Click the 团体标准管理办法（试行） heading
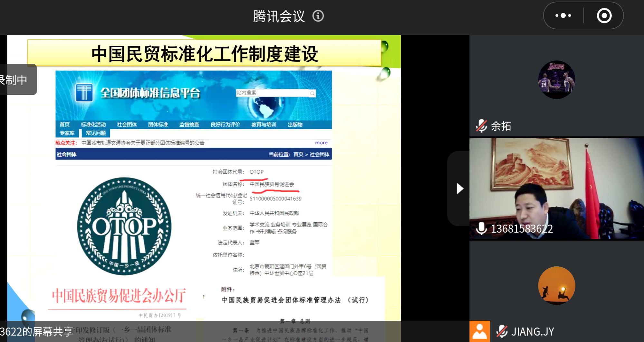 (x=295, y=300)
